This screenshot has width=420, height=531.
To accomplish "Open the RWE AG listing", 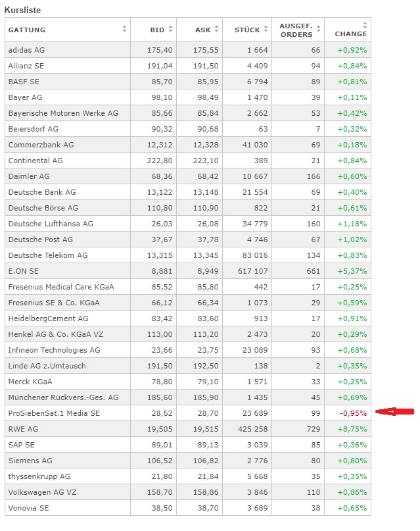I will tap(23, 429).
